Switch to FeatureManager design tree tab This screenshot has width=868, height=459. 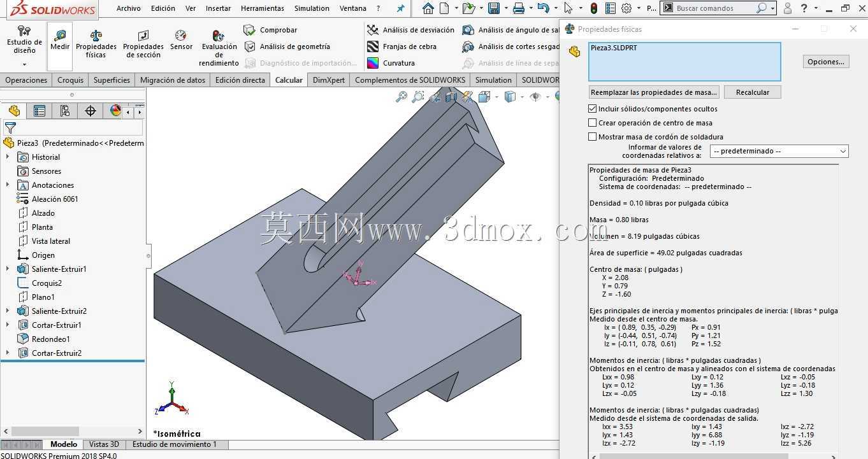point(14,111)
